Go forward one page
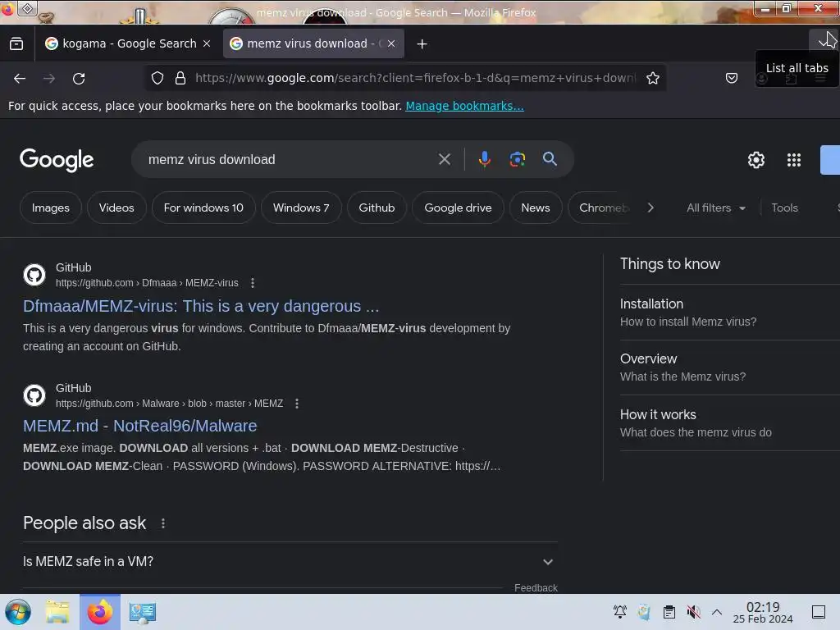Screen dimensions: 840x630 (49, 79)
